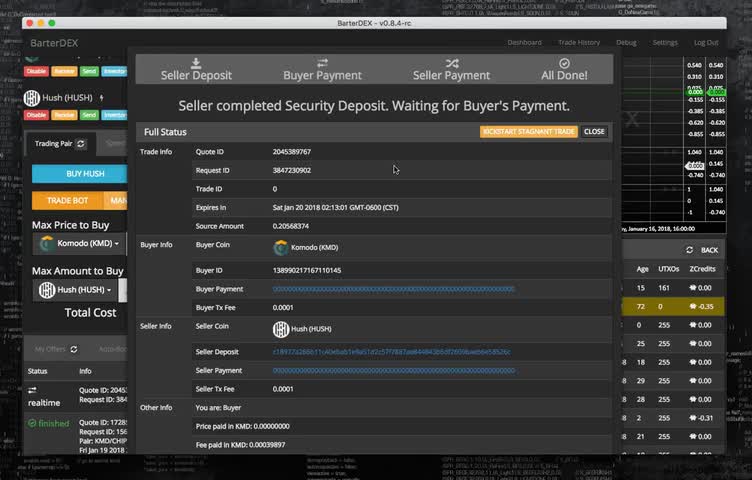Click the refresh icon on Trading Pair tab
752x480 pixels.
[x=81, y=144]
